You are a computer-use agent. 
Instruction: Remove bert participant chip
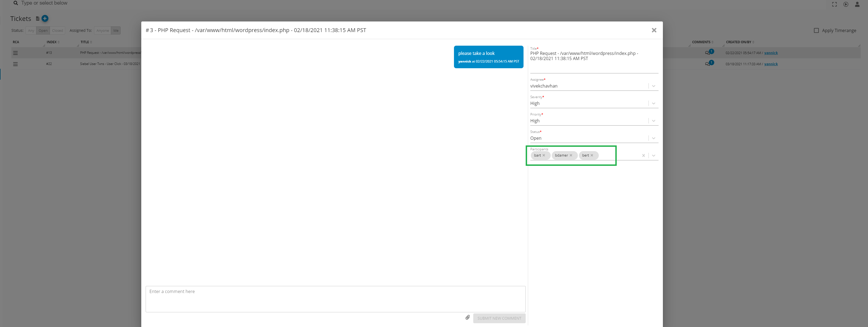click(592, 155)
